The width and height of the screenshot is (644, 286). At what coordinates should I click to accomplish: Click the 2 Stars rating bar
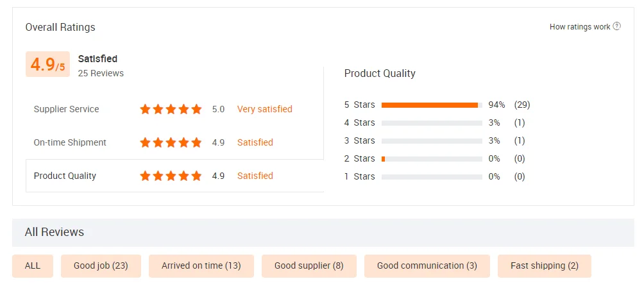coord(432,159)
